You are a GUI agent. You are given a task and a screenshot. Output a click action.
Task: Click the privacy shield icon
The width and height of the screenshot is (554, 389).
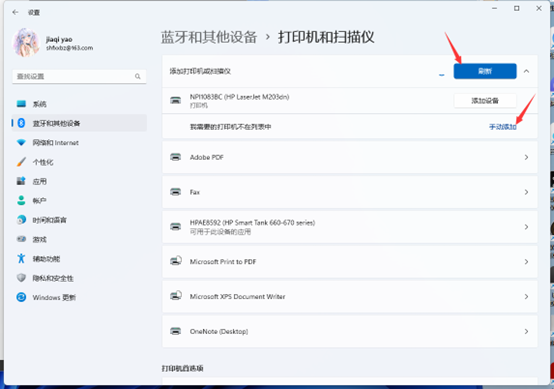(x=21, y=278)
